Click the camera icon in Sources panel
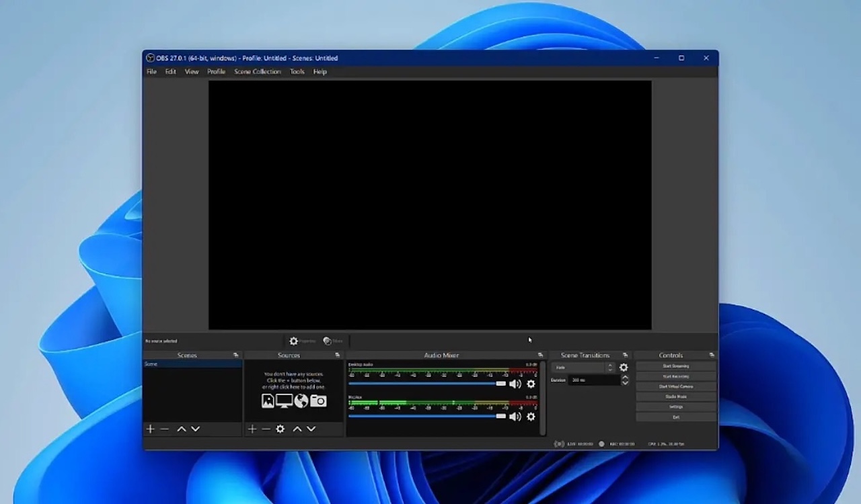This screenshot has width=861, height=504. 318,401
